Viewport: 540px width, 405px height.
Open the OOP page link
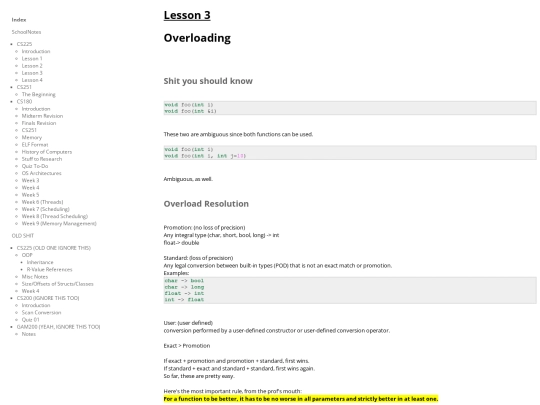(x=27, y=255)
